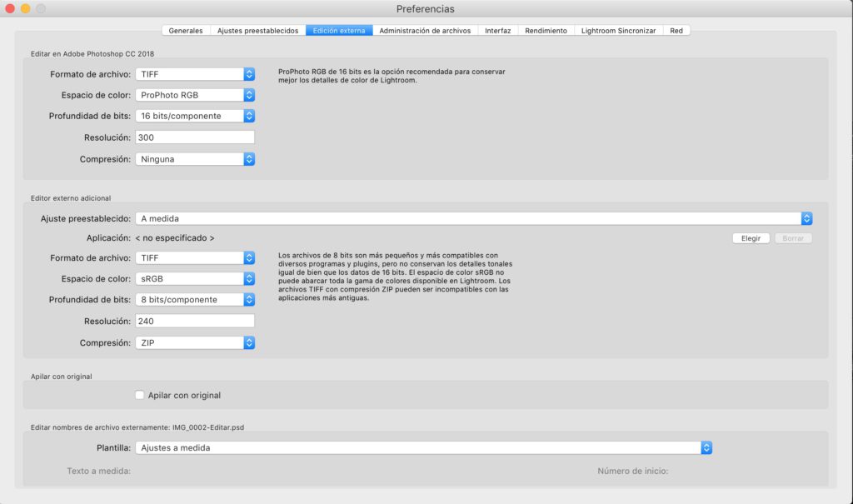The height and width of the screenshot is (504, 853).
Task: Open Photoshop section Formato de archivo dropdown
Action: pos(195,74)
